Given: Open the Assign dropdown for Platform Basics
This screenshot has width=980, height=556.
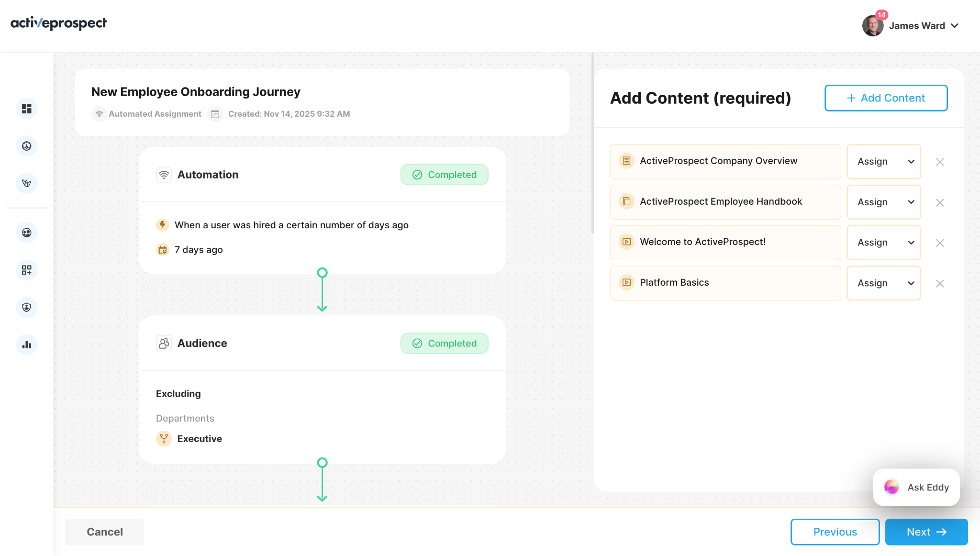Looking at the screenshot, I should pyautogui.click(x=883, y=283).
